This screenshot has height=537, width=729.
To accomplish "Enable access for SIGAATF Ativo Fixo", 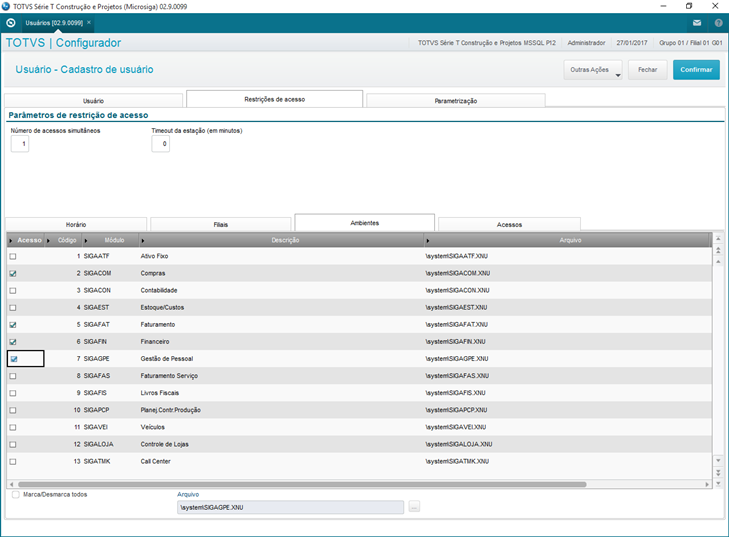I will [13, 256].
